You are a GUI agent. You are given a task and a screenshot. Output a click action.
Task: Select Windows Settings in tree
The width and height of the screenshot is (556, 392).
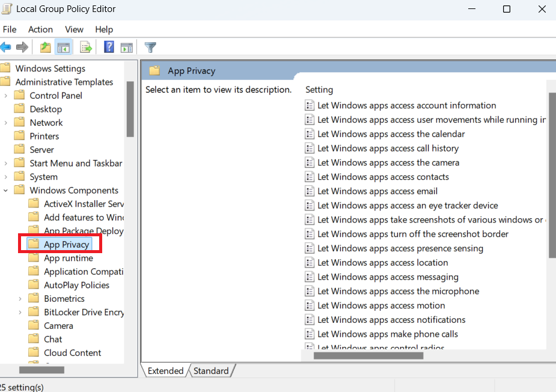50,69
